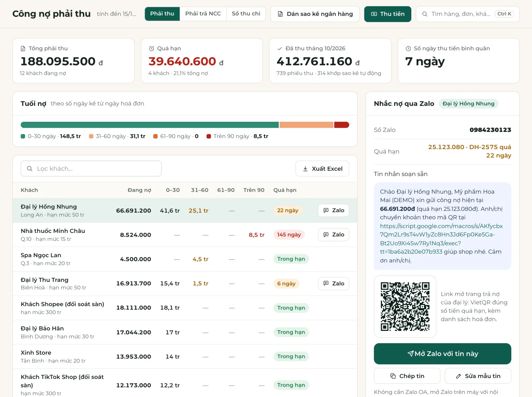
Task: Click the magnifier icon in top search
Action: [x=425, y=14]
